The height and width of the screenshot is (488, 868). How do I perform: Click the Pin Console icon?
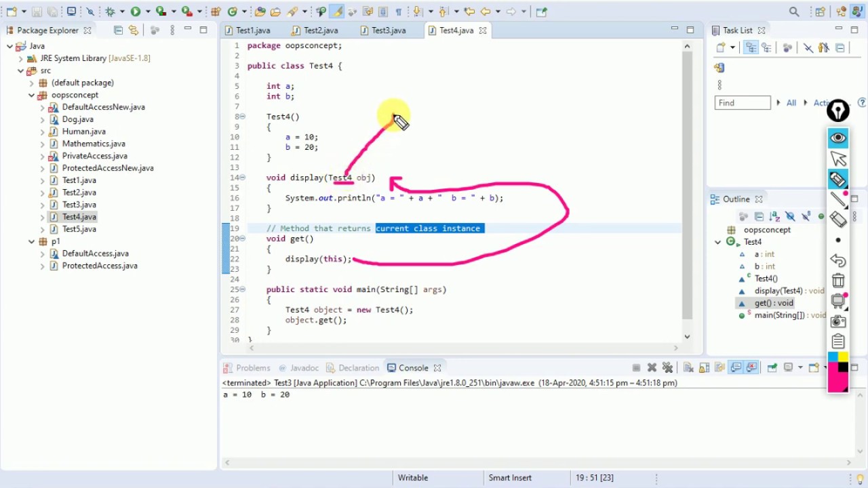click(x=772, y=367)
